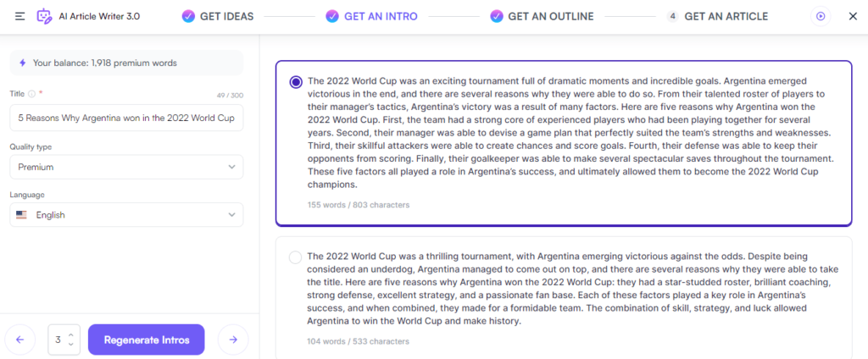
Task: Click the Regenerate Intros button
Action: point(146,340)
